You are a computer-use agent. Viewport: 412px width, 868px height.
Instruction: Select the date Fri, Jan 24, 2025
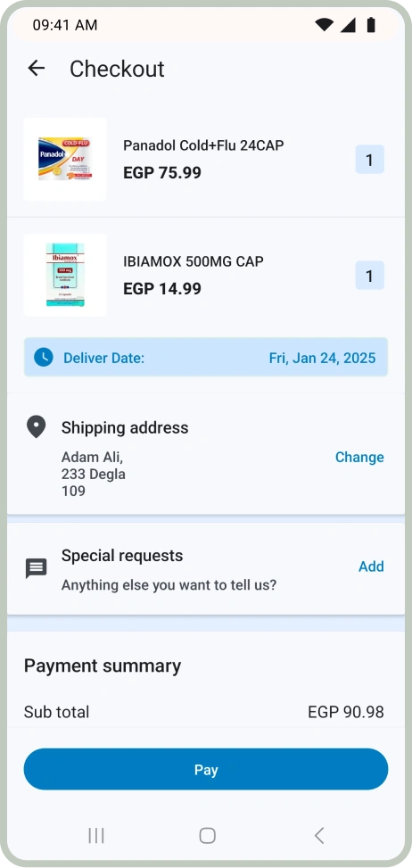pos(323,358)
